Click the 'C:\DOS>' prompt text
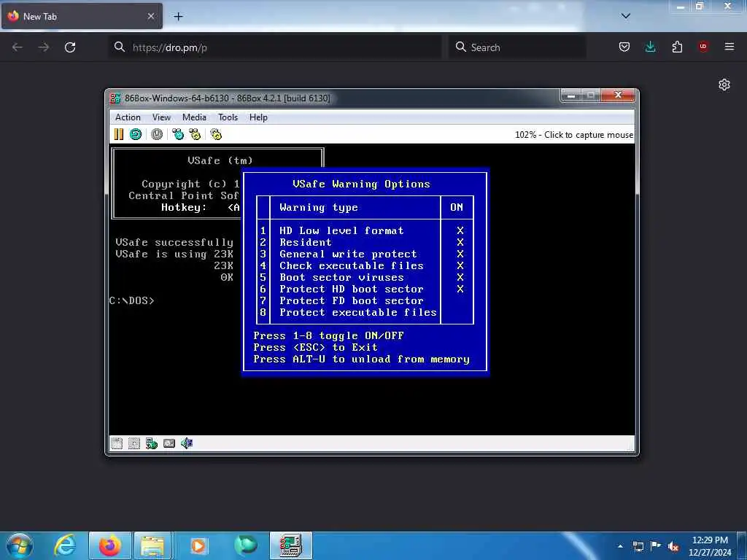 pos(132,300)
